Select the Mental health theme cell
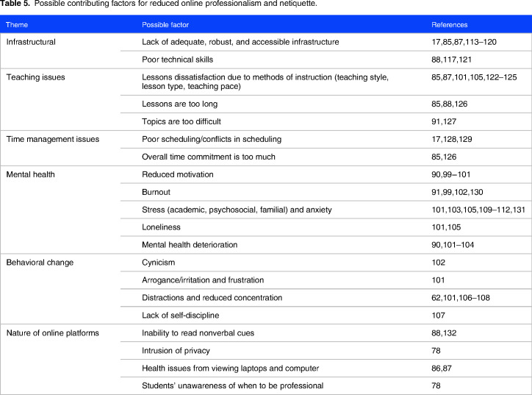Screen dimensions: 532x395 click(x=31, y=174)
